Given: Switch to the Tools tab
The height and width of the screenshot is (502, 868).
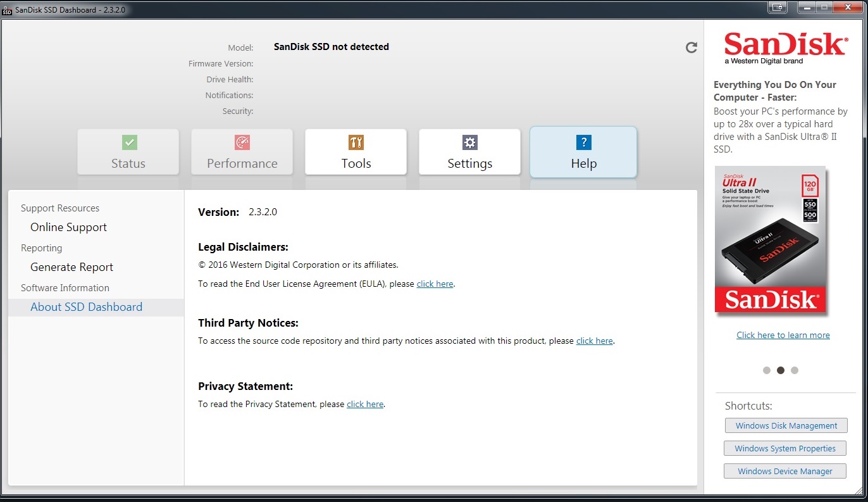Looking at the screenshot, I should coord(356,152).
